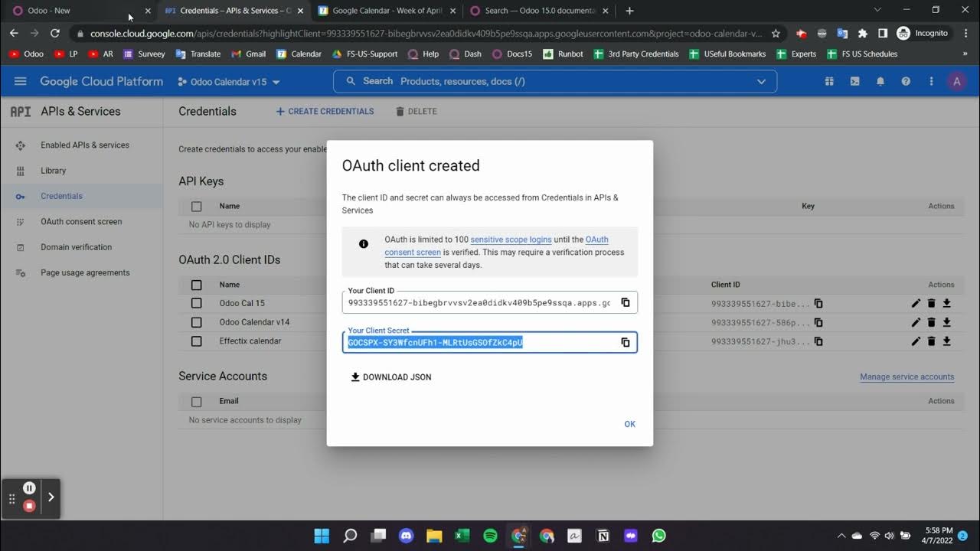This screenshot has height=551, width=980.
Task: Check the Odoo Cal 15 row checkbox
Action: 197,303
